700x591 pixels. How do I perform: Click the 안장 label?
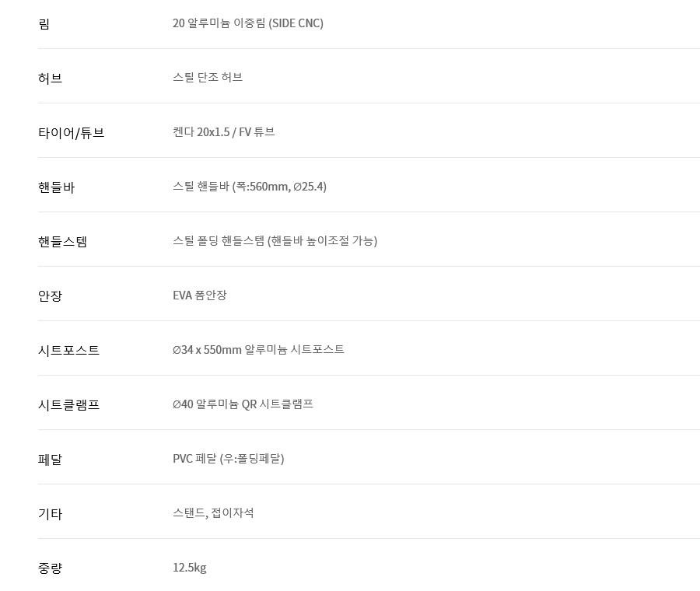pyautogui.click(x=50, y=296)
